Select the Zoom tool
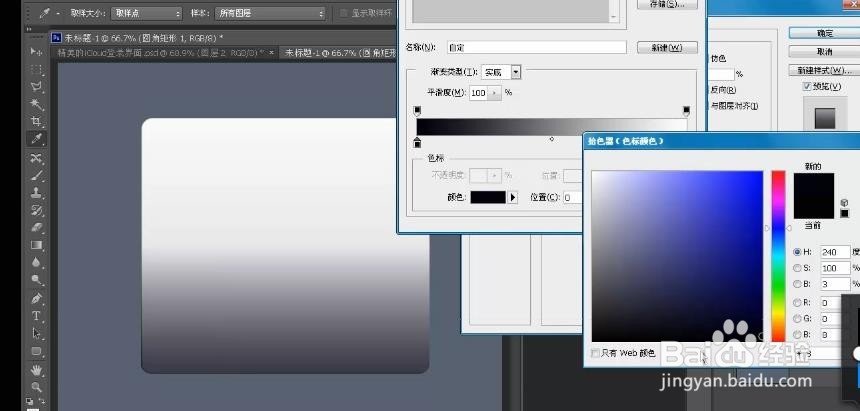The height and width of the screenshot is (411, 860). (x=36, y=387)
